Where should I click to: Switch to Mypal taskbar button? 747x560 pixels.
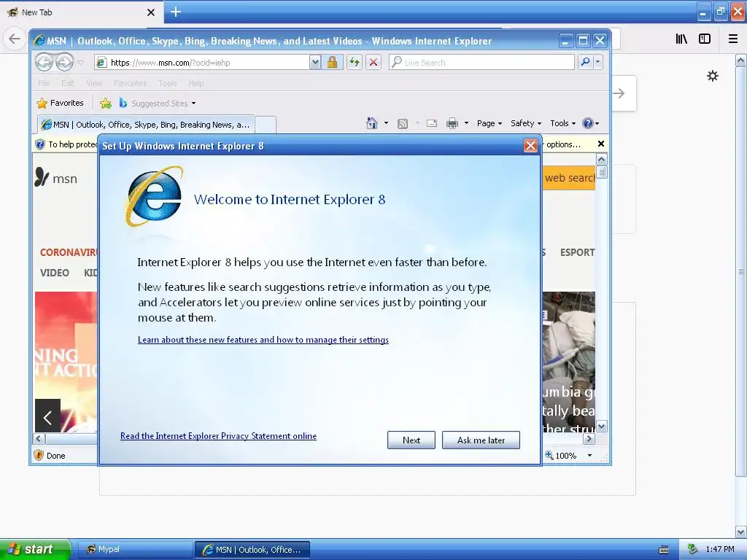[x=134, y=550]
